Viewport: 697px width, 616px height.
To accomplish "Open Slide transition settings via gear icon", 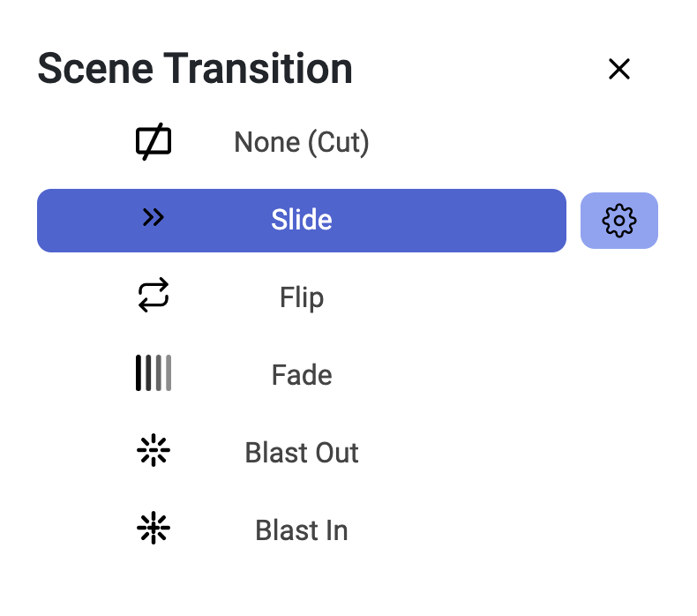I will coord(619,221).
